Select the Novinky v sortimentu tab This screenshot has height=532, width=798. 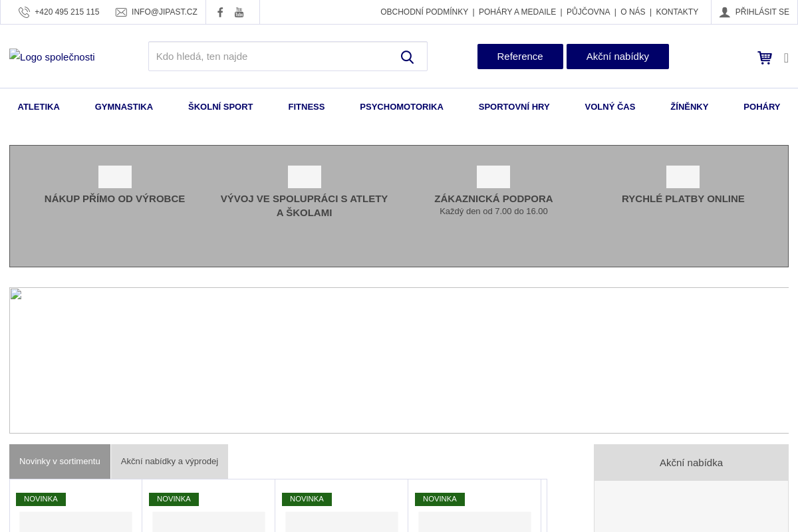pos(60,462)
